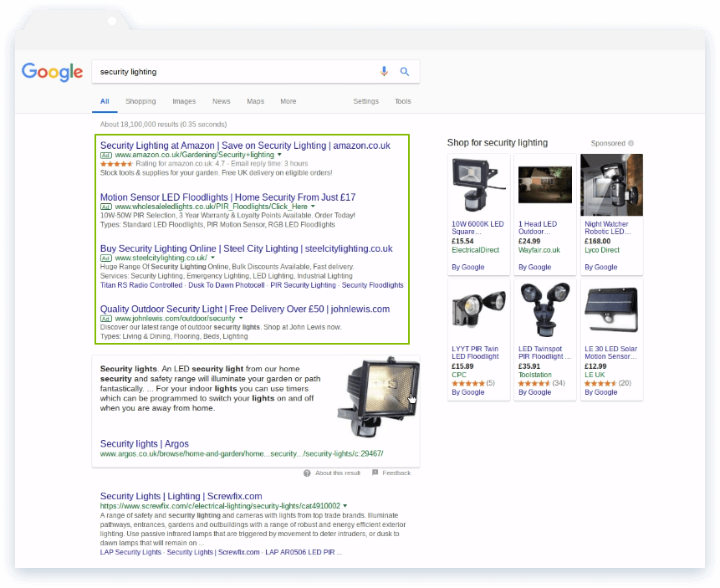Click By Google under ElectricalDirect listing
Image resolution: width=720 pixels, height=588 pixels.
tap(468, 268)
